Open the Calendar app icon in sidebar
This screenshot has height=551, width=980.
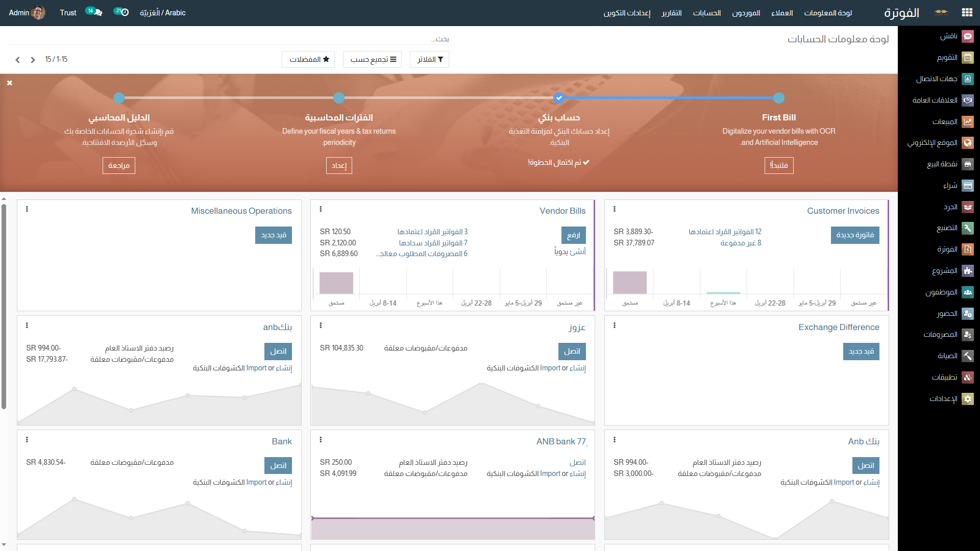(967, 58)
